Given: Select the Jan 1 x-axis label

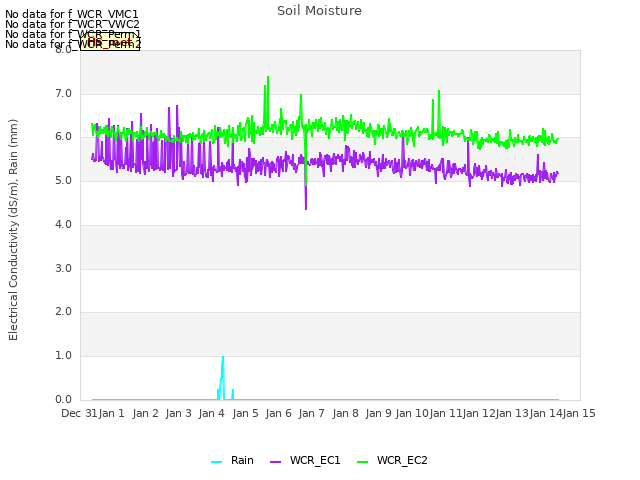Looking at the screenshot, I should (111, 413).
